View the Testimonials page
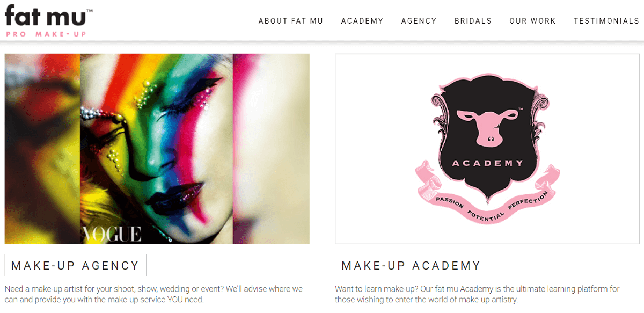This screenshot has width=644, height=313. point(606,21)
